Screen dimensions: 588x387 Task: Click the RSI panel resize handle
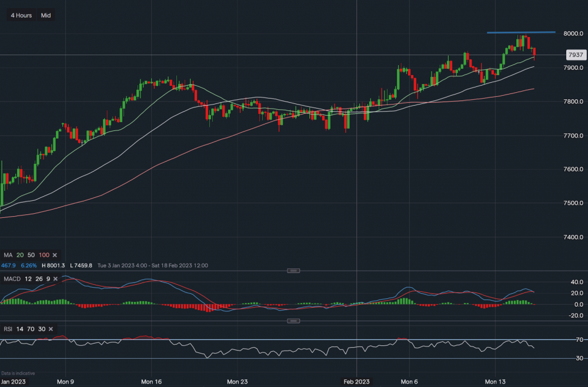292,321
